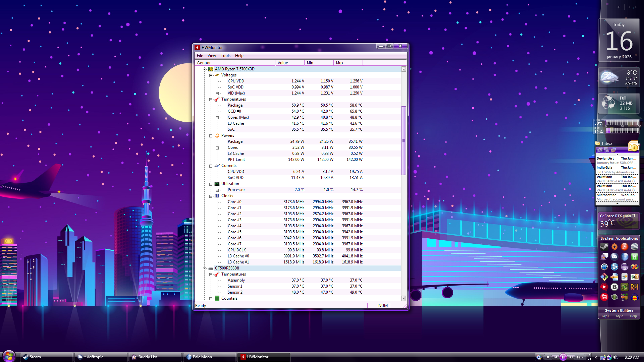Click the HWMonitor vertical scrollbar thumb
The height and width of the screenshot is (362, 644).
click(x=404, y=141)
